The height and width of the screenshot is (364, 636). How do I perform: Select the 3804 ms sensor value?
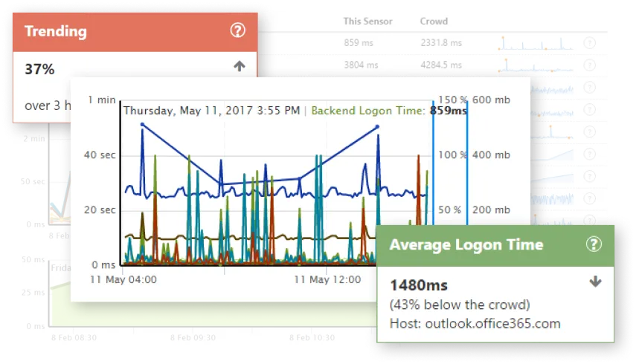(x=361, y=65)
